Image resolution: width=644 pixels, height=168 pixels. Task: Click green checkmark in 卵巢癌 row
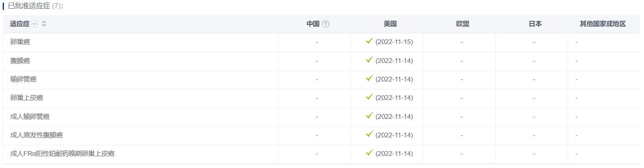coord(369,41)
